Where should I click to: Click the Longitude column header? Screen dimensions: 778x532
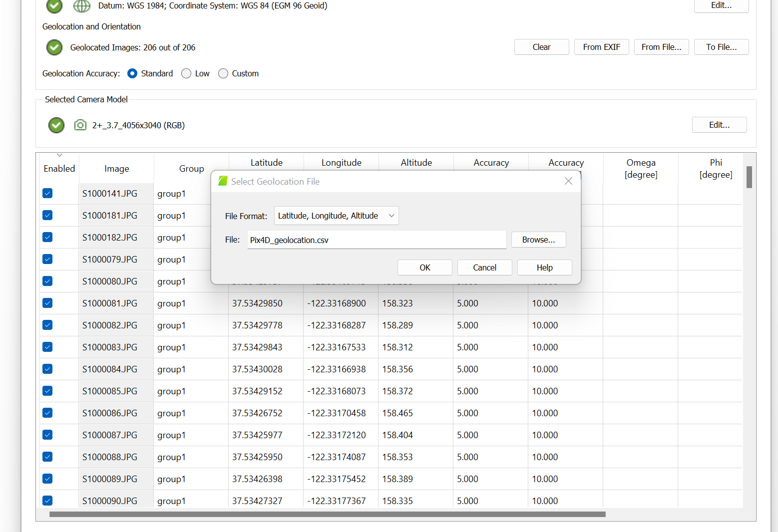tap(341, 163)
